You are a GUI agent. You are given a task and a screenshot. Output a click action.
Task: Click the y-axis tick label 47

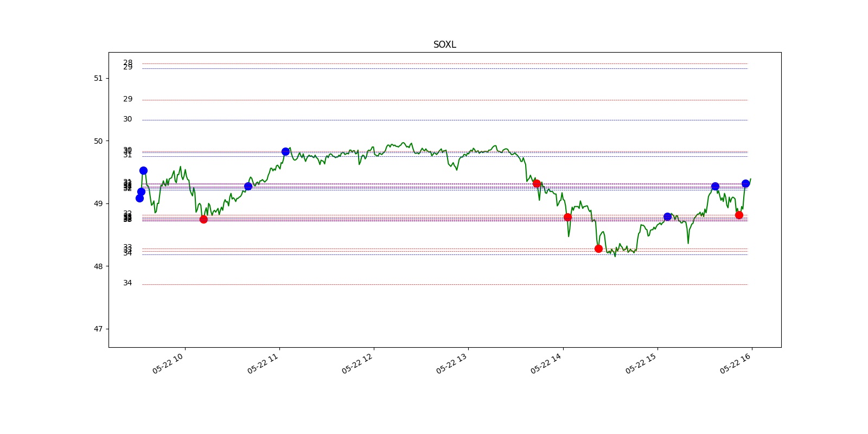(x=98, y=329)
